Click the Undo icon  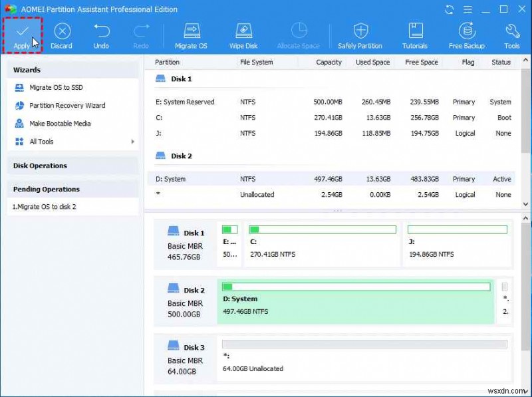pyautogui.click(x=101, y=35)
